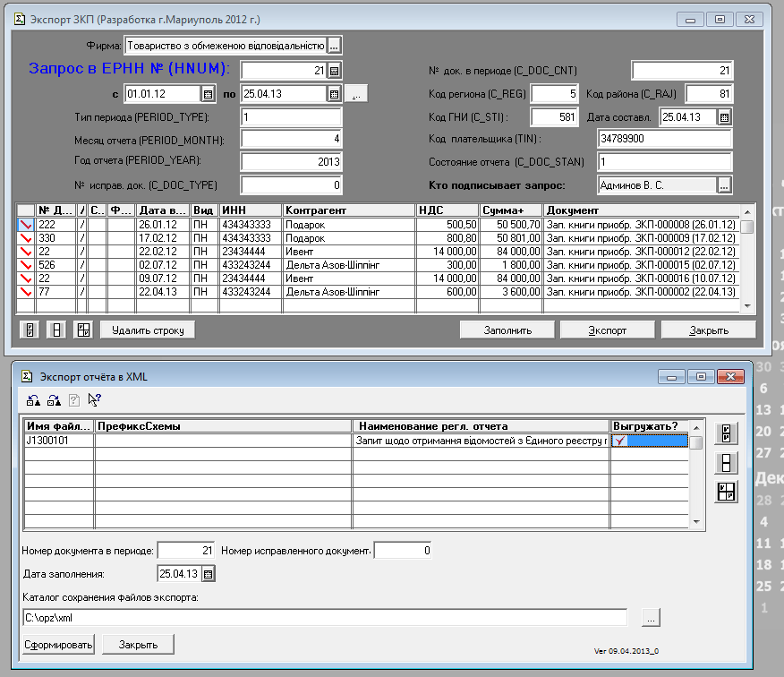Image resolution: width=784 pixels, height=677 pixels.
Task: Click the Экспорт ЗКП window title icon
Action: coord(20,20)
